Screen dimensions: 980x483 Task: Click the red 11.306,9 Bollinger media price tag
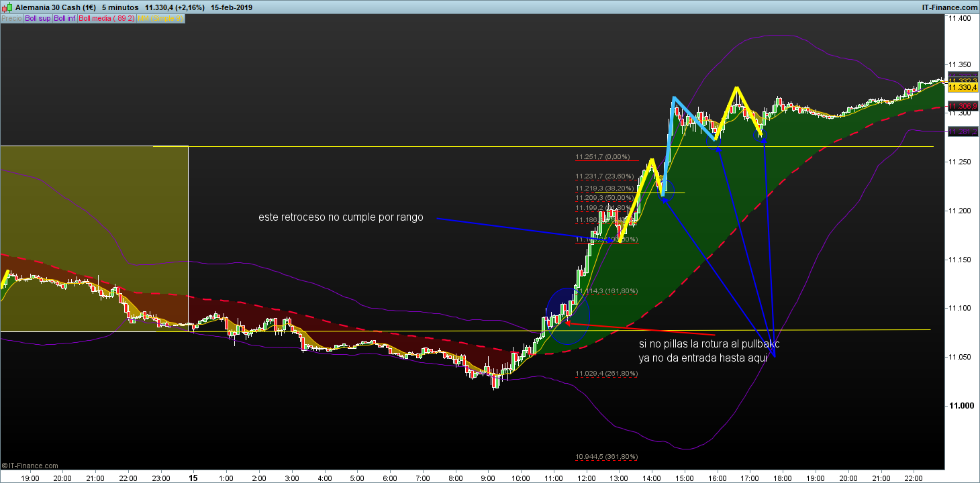(x=963, y=106)
